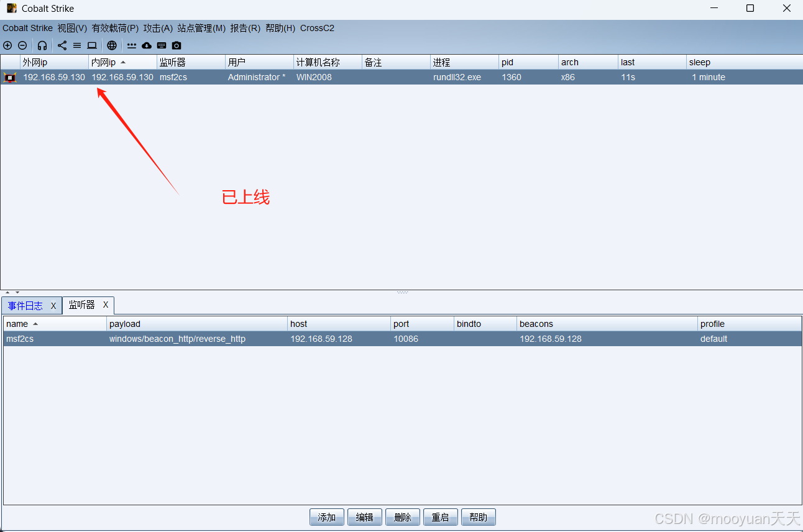Sort sessions by last column header
Image resolution: width=803 pixels, height=532 pixels.
point(653,62)
